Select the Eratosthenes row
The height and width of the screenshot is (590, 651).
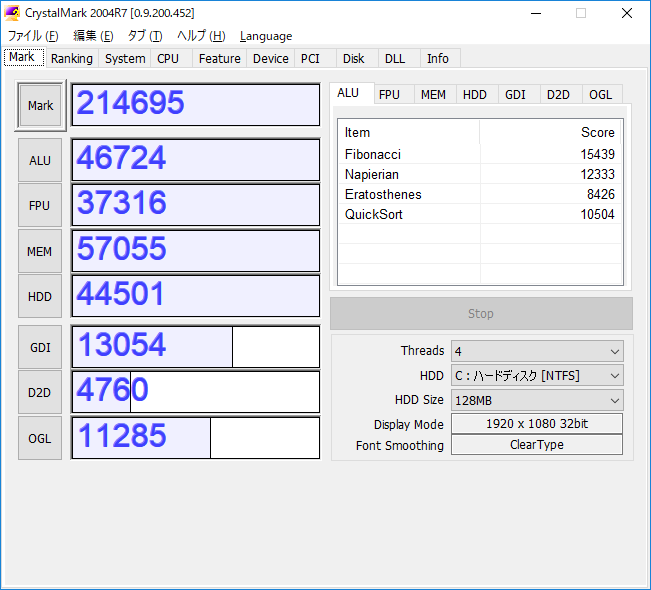click(x=480, y=194)
